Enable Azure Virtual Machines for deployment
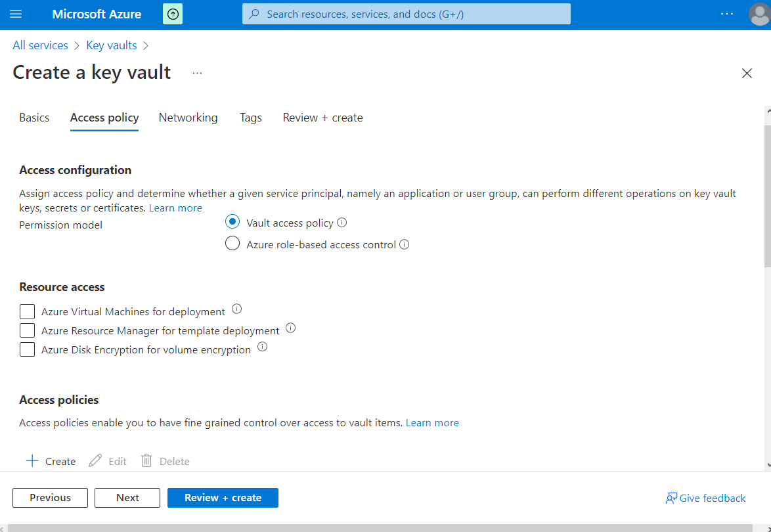The height and width of the screenshot is (532, 771). (27, 311)
